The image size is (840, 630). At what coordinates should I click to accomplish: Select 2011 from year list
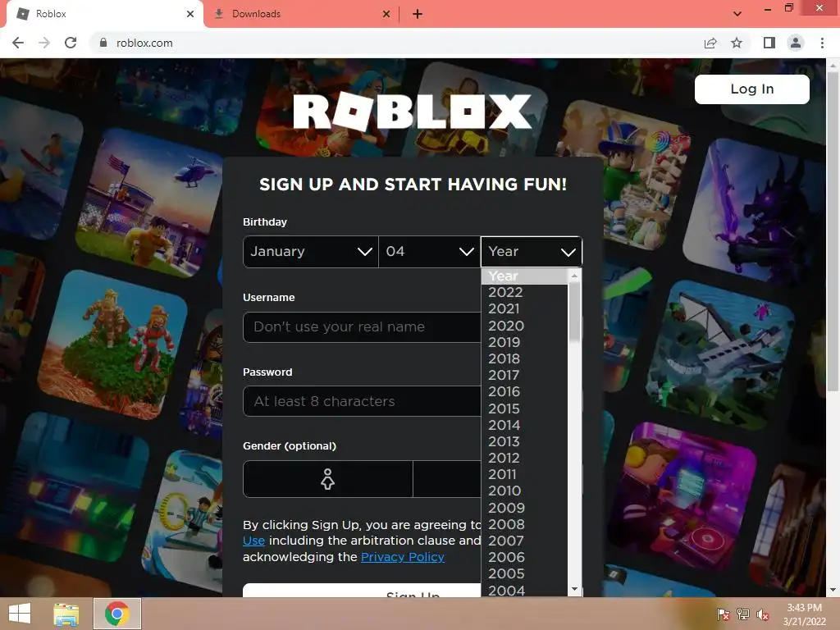pyautogui.click(x=524, y=474)
